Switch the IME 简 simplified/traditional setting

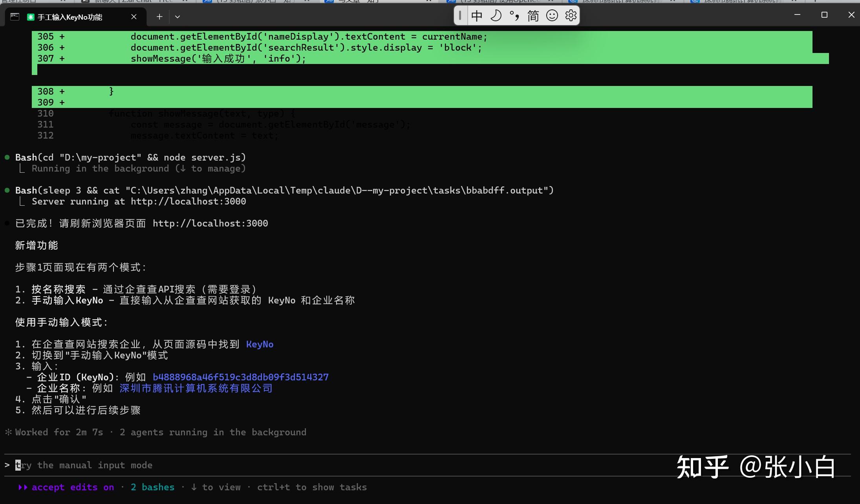[x=533, y=16]
